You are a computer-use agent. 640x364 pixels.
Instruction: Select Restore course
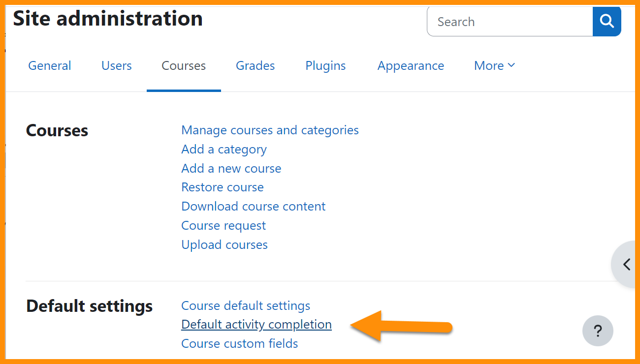click(x=222, y=187)
